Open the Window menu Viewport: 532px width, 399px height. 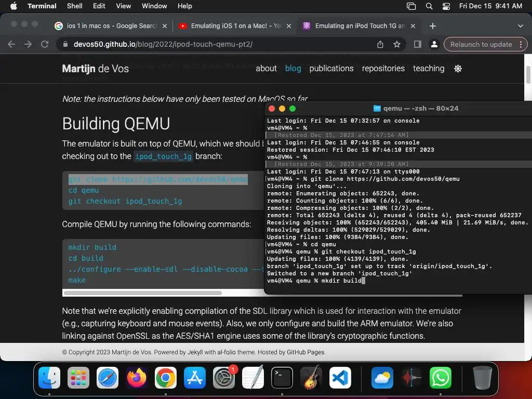[154, 6]
